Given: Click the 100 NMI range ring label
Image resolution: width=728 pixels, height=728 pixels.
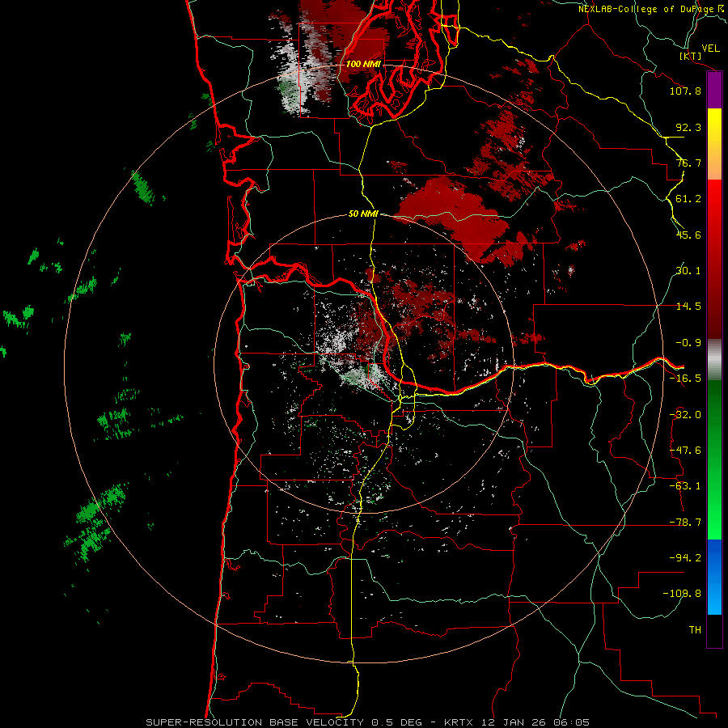Looking at the screenshot, I should 363,64.
